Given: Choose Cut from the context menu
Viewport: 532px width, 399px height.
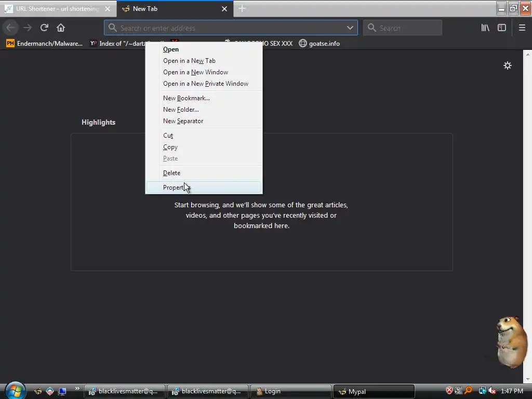Looking at the screenshot, I should pyautogui.click(x=204, y=136).
